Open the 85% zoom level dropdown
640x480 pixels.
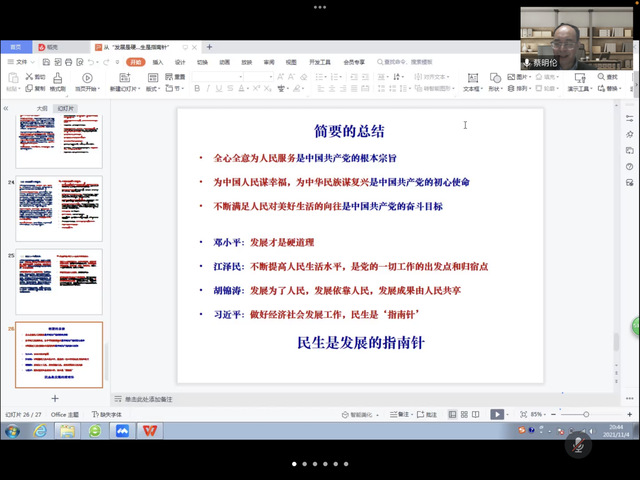[x=538, y=414]
